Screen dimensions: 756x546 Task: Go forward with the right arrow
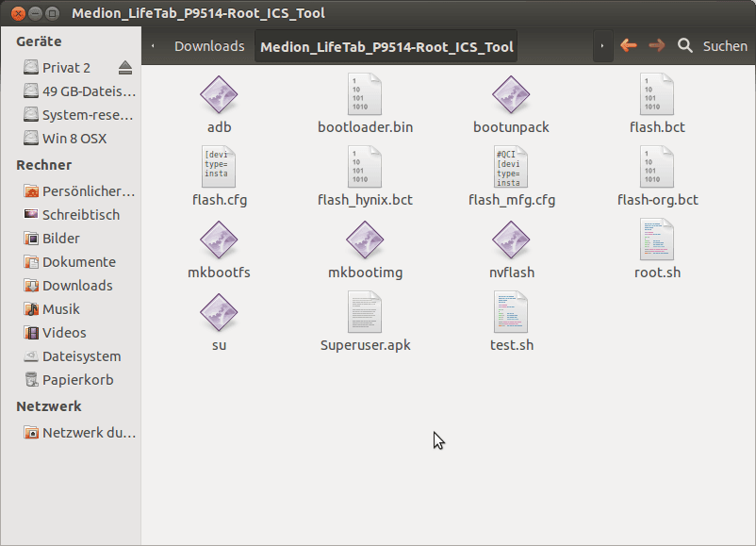coord(657,46)
